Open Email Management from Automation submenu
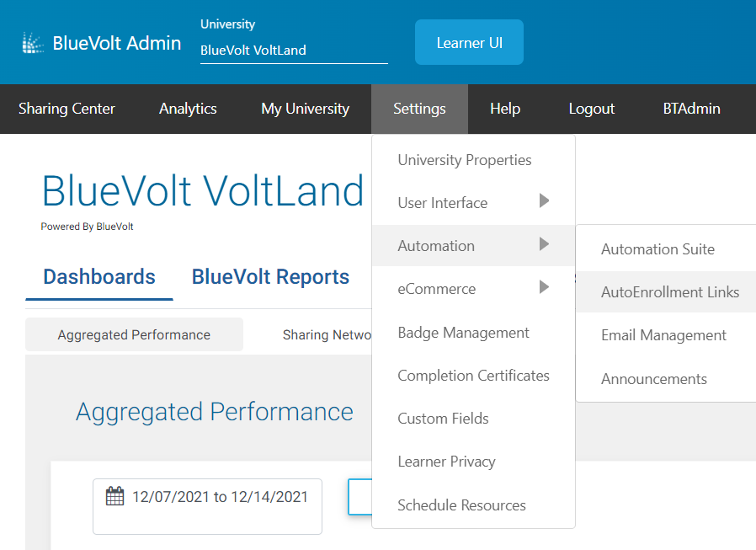 point(666,335)
